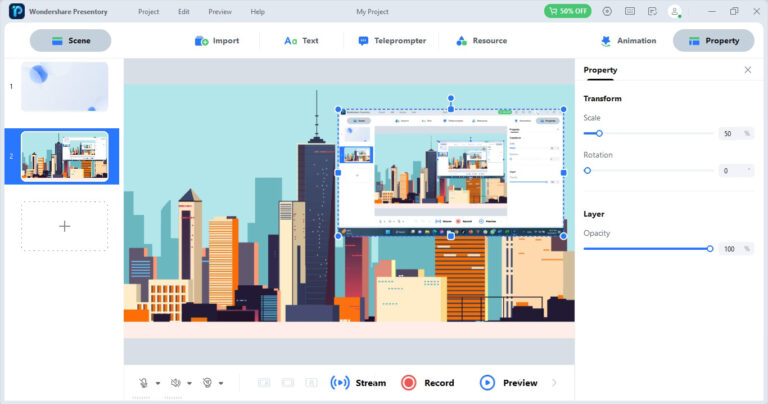Select the Text tool

tap(300, 41)
